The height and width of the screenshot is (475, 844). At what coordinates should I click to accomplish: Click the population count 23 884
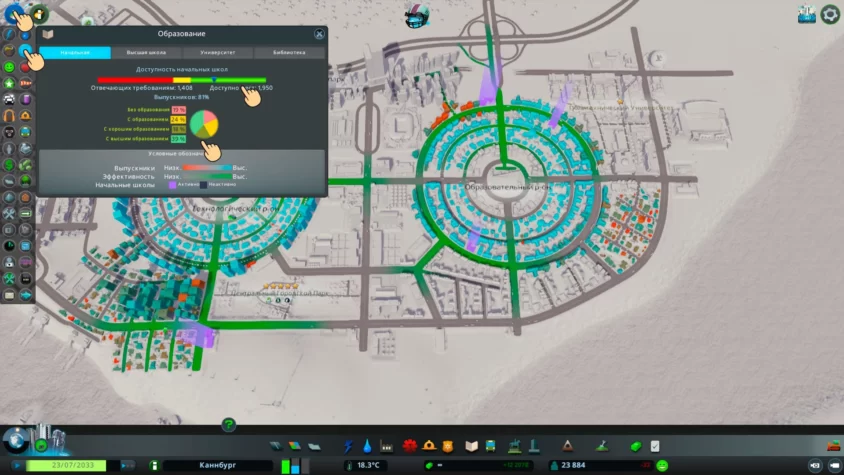(573, 465)
